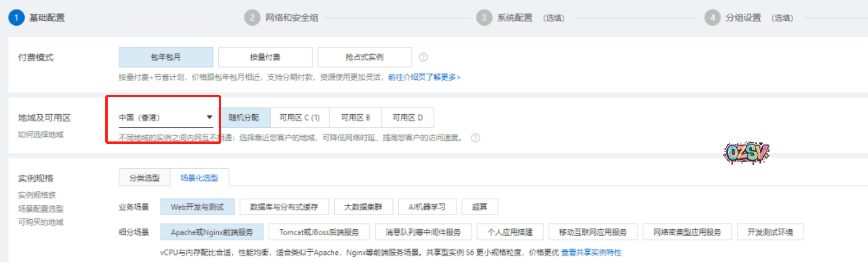Click step 2 网络和安全组 circle icon
Screen dimensions: 868x262
tap(252, 18)
